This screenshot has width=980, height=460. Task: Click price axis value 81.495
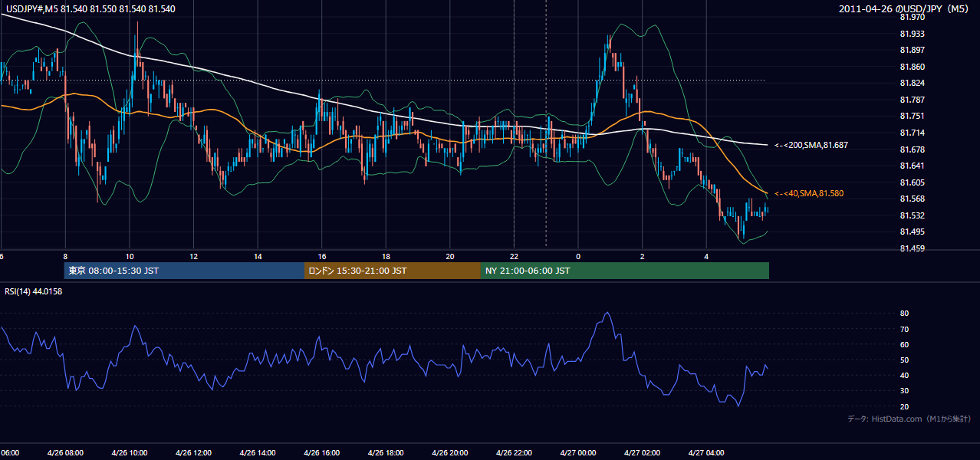point(912,232)
